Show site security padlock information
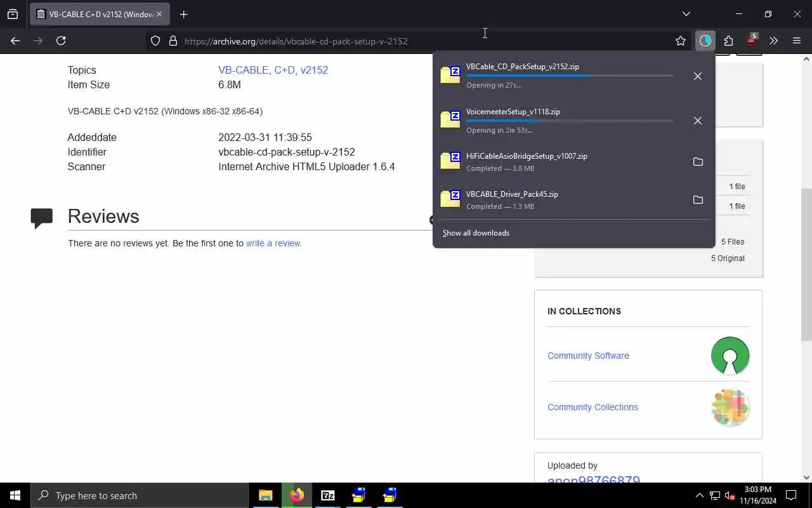This screenshot has height=508, width=812. (173, 41)
